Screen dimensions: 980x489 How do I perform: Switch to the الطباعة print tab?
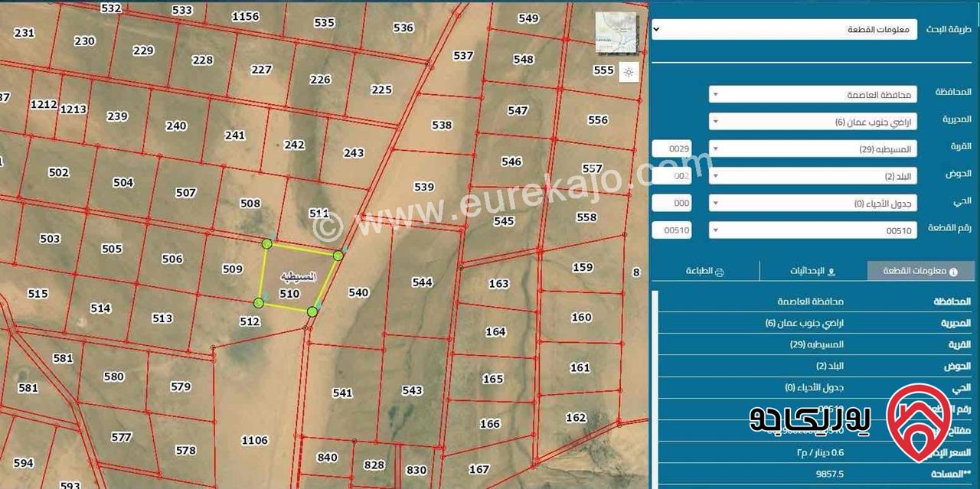coord(705,271)
